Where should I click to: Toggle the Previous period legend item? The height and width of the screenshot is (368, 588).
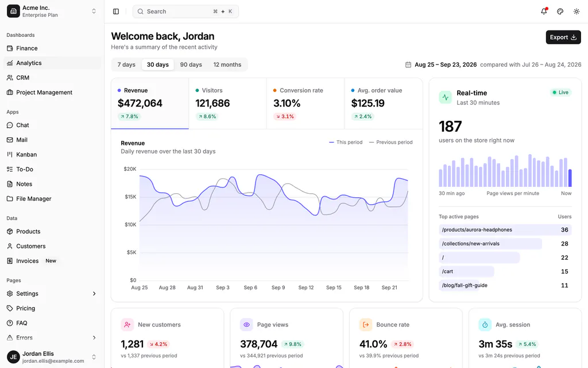(x=390, y=143)
